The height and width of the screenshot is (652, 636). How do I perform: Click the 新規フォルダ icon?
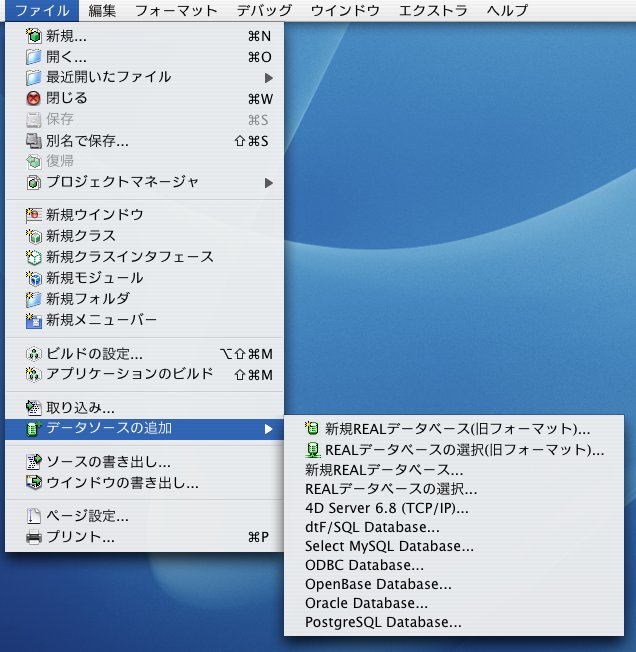click(x=34, y=299)
